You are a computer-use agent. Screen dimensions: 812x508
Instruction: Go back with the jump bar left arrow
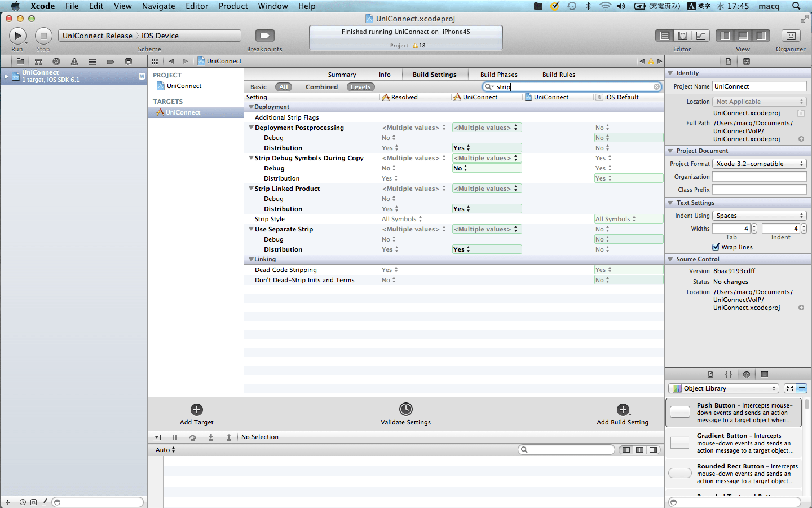click(x=171, y=61)
